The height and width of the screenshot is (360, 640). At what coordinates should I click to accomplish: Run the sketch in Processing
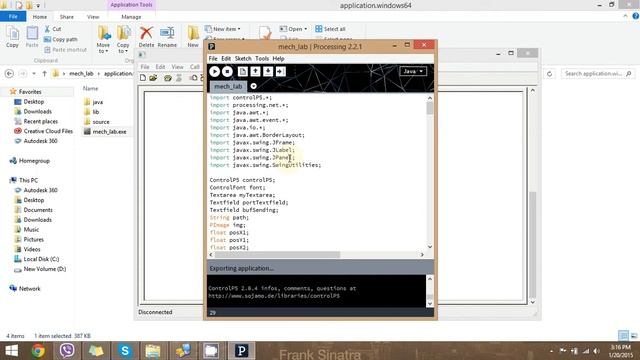point(214,71)
